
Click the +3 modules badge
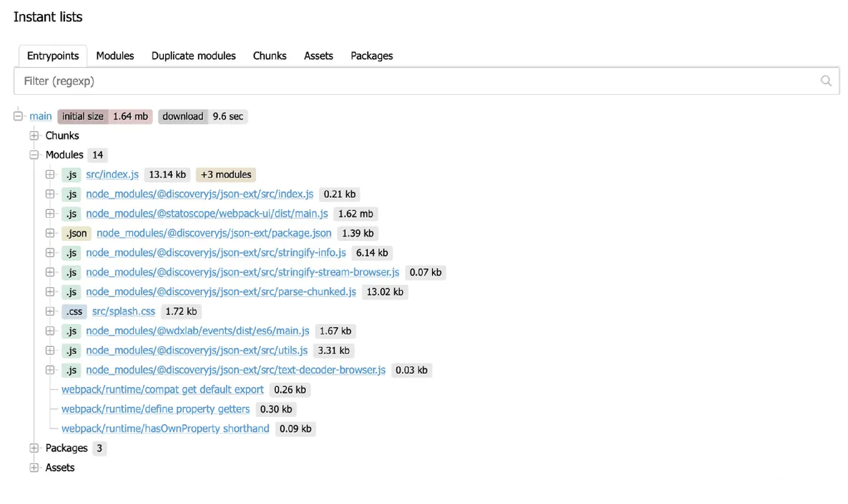[226, 175]
